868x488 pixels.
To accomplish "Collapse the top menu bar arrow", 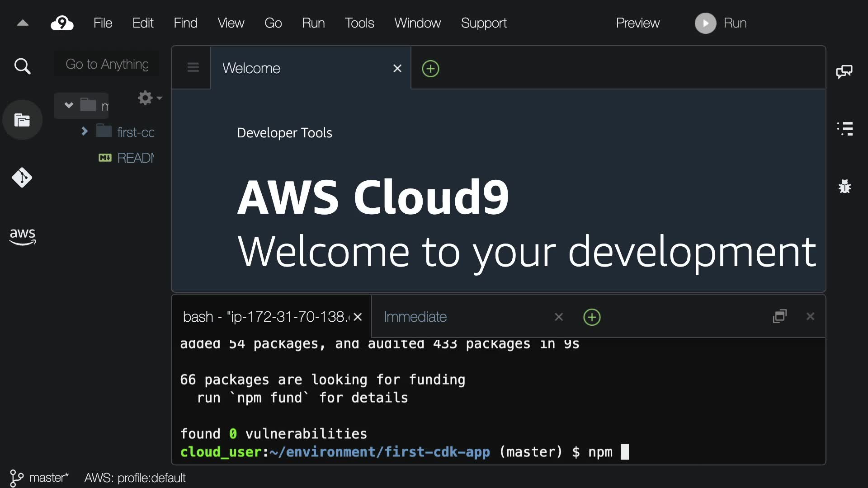I will point(23,23).
